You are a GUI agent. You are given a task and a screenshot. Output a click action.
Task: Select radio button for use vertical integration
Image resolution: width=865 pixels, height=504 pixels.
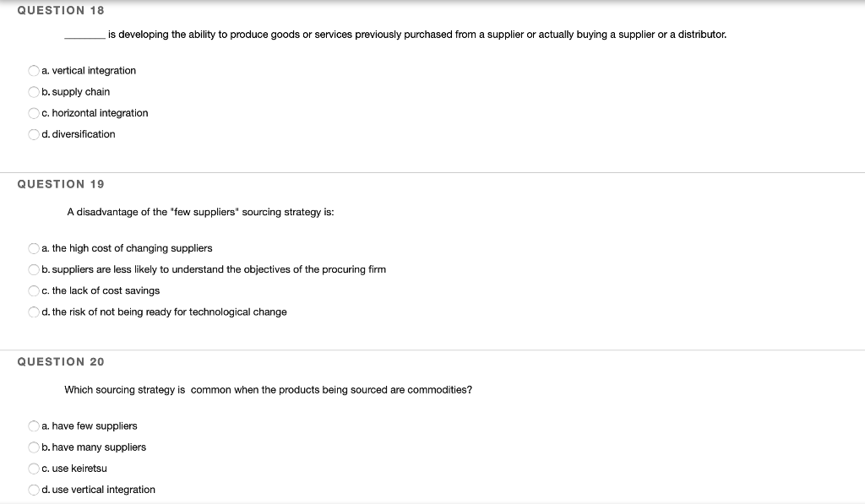point(33,490)
